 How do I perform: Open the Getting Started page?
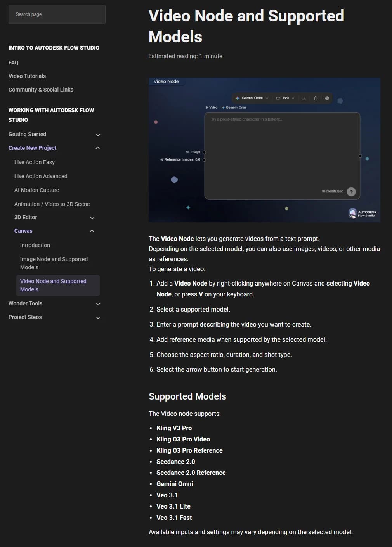pyautogui.click(x=27, y=134)
